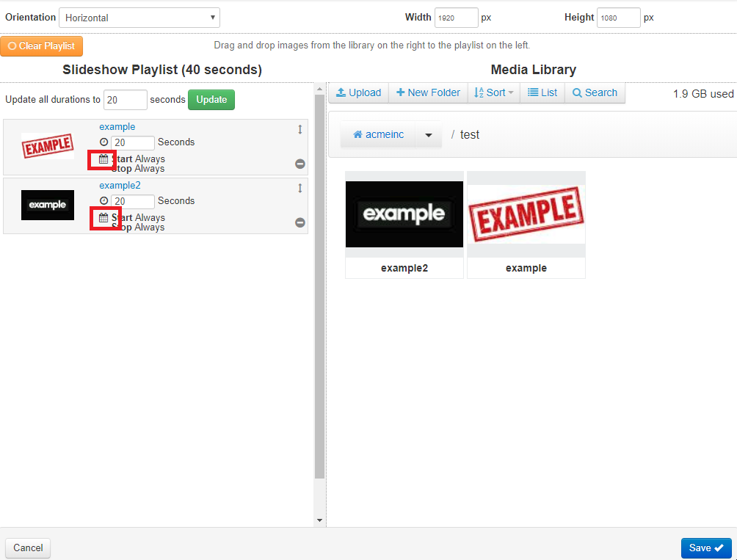737x560 pixels.
Task: Focus the update all durations field
Action: pos(126,100)
